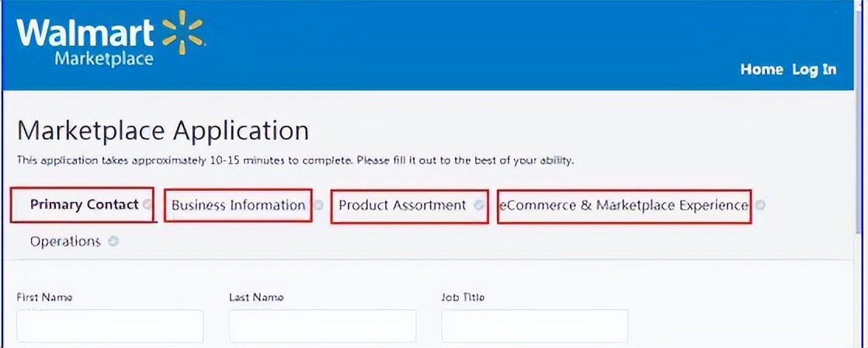The height and width of the screenshot is (348, 868).
Task: Click the Log In link
Action: pyautogui.click(x=814, y=69)
